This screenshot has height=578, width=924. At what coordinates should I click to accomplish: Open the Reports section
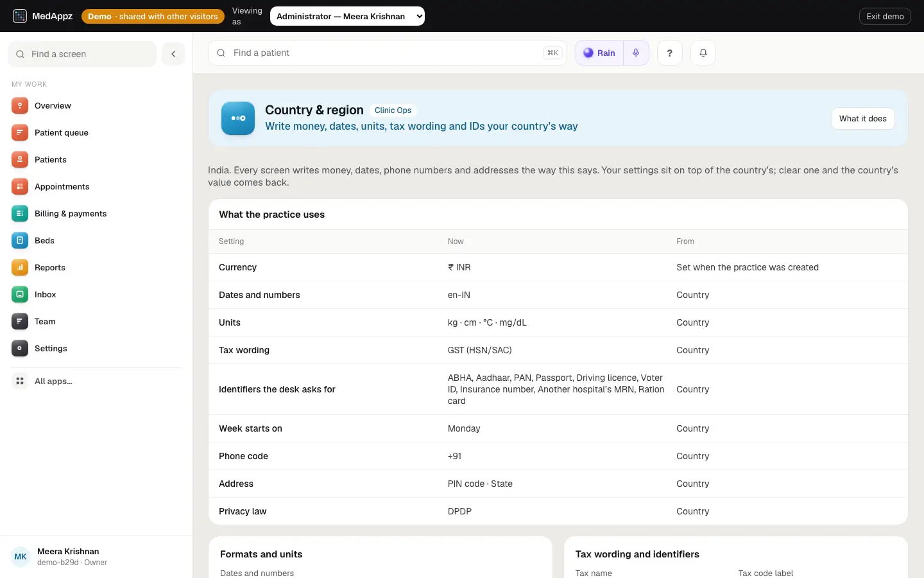[96, 268]
